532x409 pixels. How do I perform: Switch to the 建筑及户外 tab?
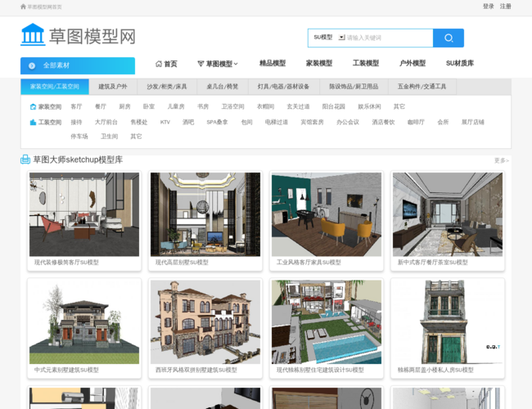point(113,86)
